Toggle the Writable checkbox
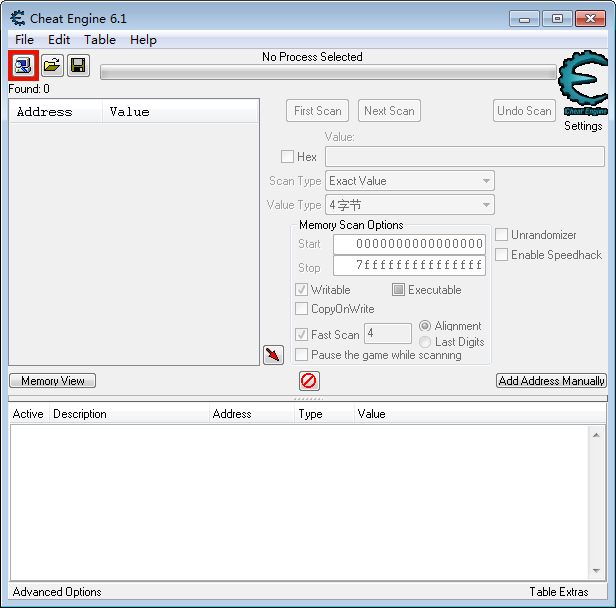The image size is (616, 608). point(301,289)
